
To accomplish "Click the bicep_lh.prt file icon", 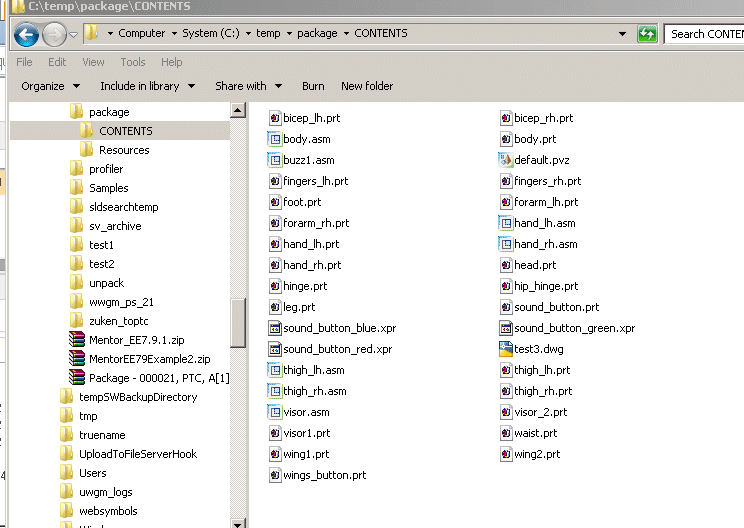I will (x=275, y=118).
